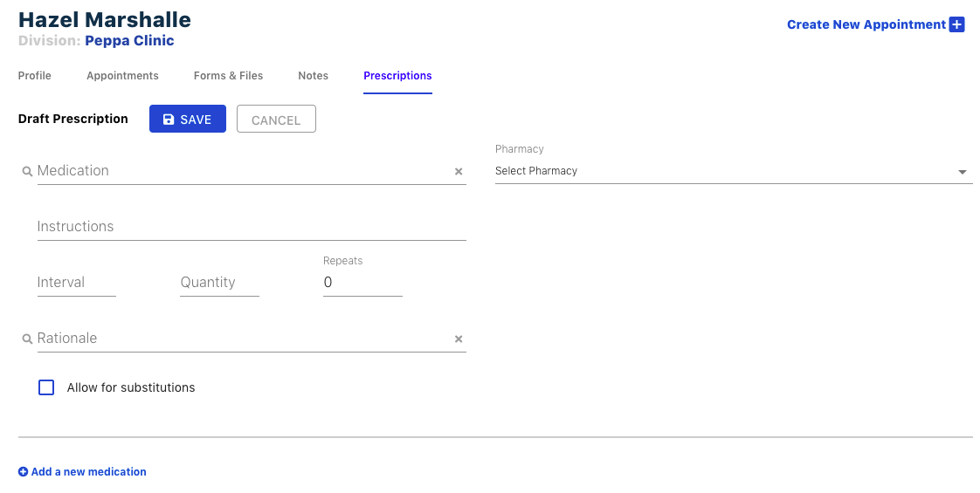The width and height of the screenshot is (980, 493).
Task: Switch to the Profile tab
Action: coord(35,76)
